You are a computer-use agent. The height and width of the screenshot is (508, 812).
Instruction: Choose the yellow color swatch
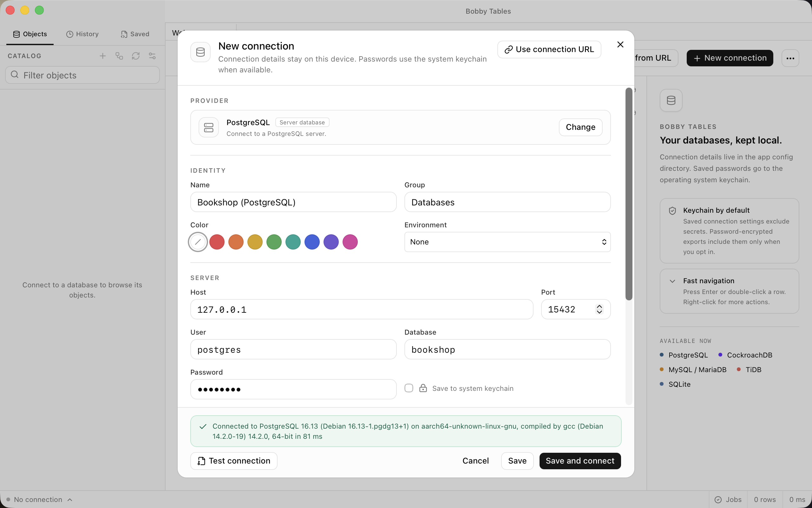255,242
